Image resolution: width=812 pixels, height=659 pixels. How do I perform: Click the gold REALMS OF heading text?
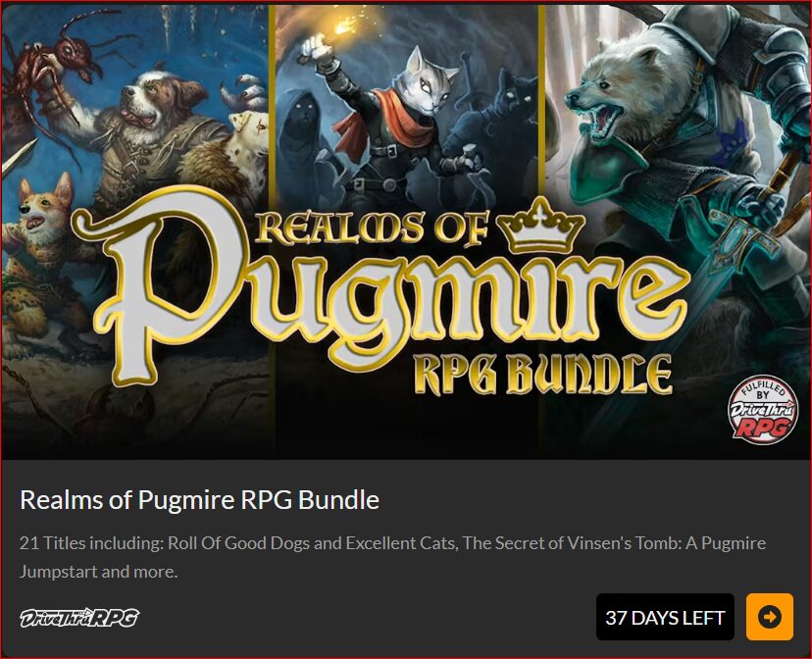coord(372,228)
